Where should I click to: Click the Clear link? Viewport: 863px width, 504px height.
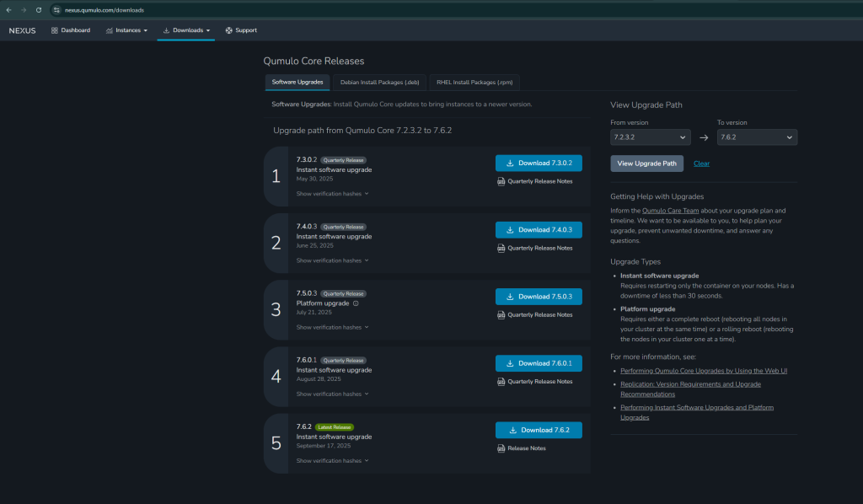701,164
